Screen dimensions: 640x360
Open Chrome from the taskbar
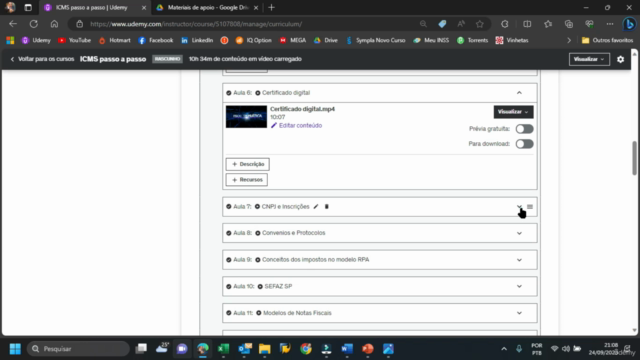tap(306, 349)
